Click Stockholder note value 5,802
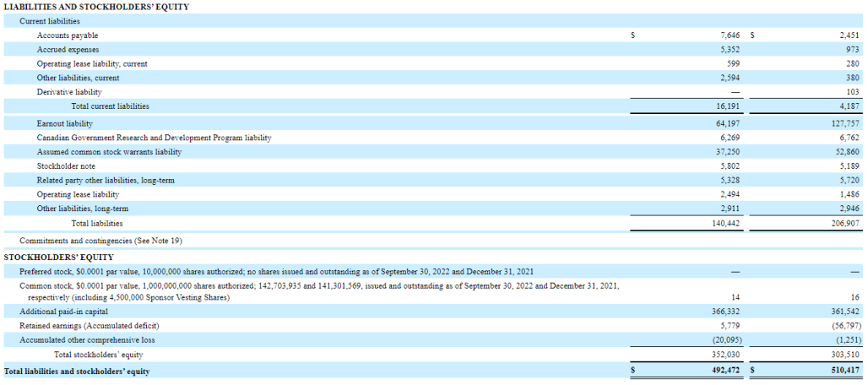This screenshot has height=385, width=868. pyautogui.click(x=730, y=166)
